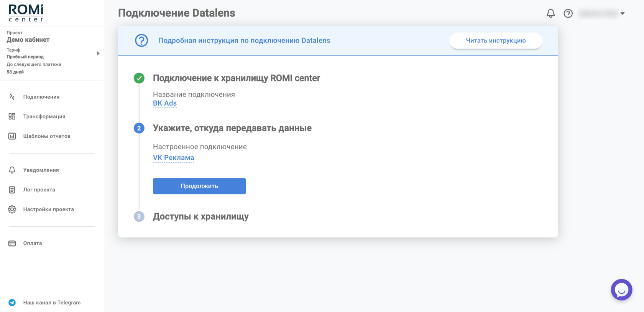Click the Трансформация sidebar icon
Image resolution: width=644 pixels, height=312 pixels.
(12, 116)
